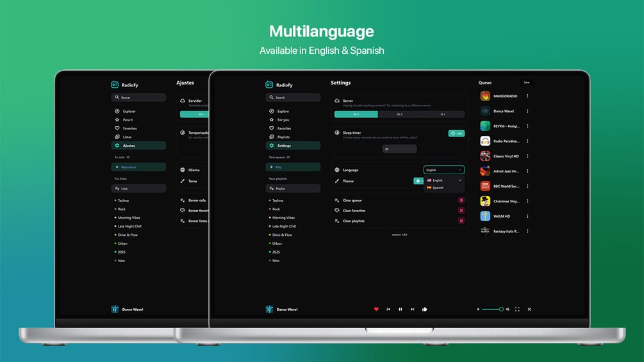This screenshot has height=362, width=644.
Task: Click the red Clear favorites delete button
Action: coord(461,211)
